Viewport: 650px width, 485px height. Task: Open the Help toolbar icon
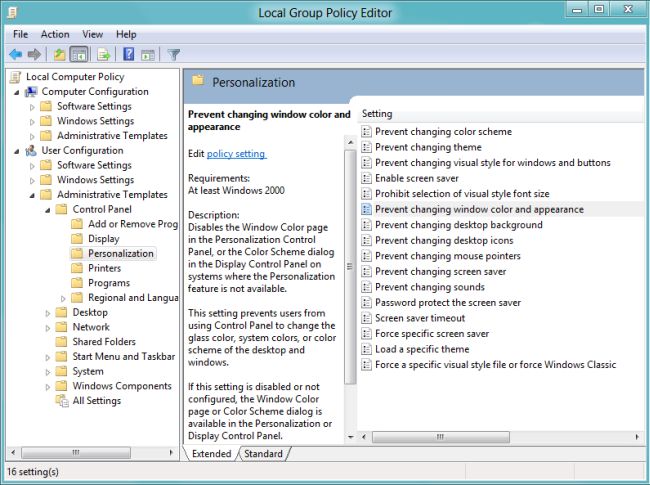click(129, 54)
